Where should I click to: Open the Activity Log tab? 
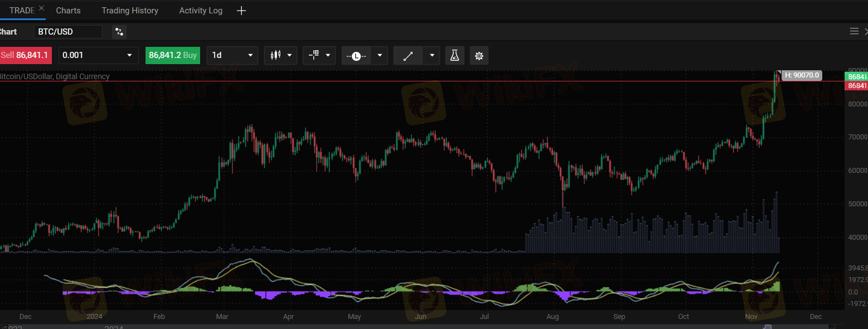click(x=201, y=11)
